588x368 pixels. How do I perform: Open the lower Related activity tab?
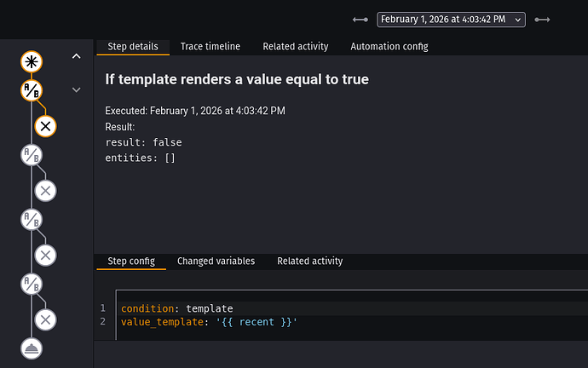point(309,261)
